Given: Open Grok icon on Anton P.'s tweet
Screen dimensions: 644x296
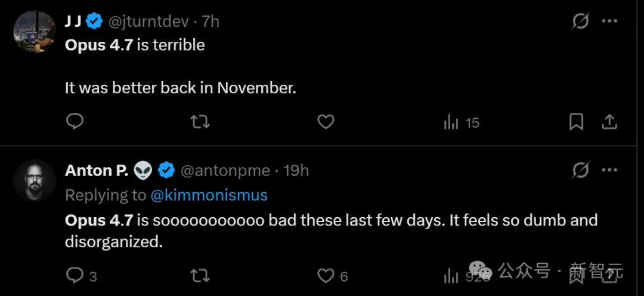Looking at the screenshot, I should pyautogui.click(x=580, y=171).
